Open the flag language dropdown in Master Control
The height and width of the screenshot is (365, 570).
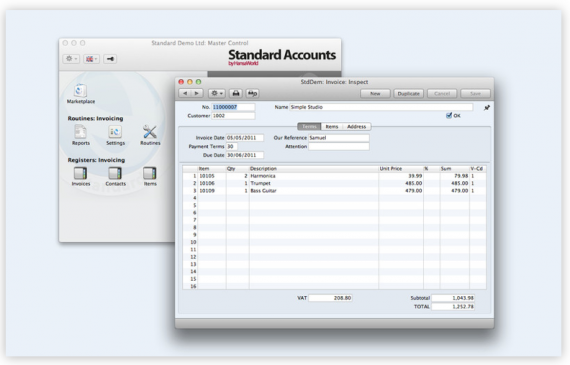(91, 59)
